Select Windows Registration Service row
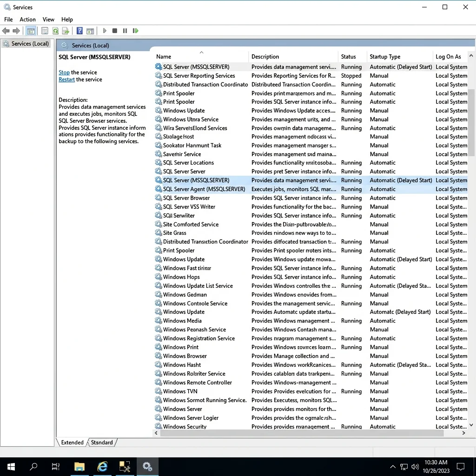The width and height of the screenshot is (476, 476). (311, 338)
